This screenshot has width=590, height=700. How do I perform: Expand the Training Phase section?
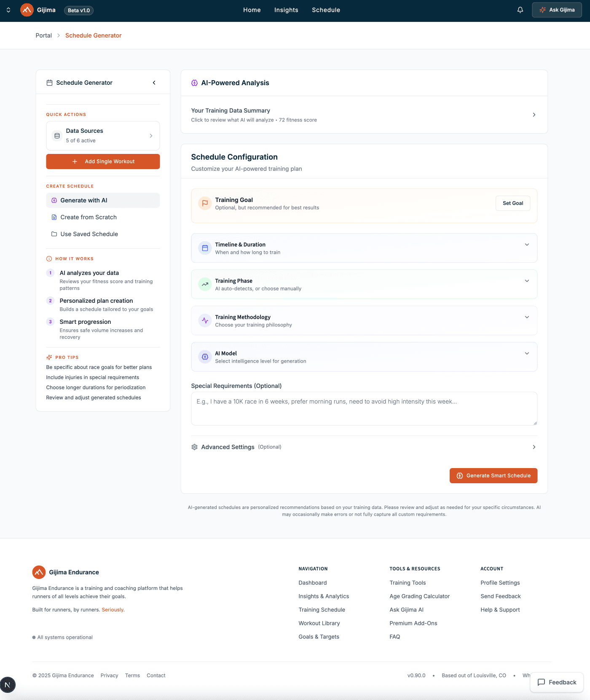coord(527,281)
